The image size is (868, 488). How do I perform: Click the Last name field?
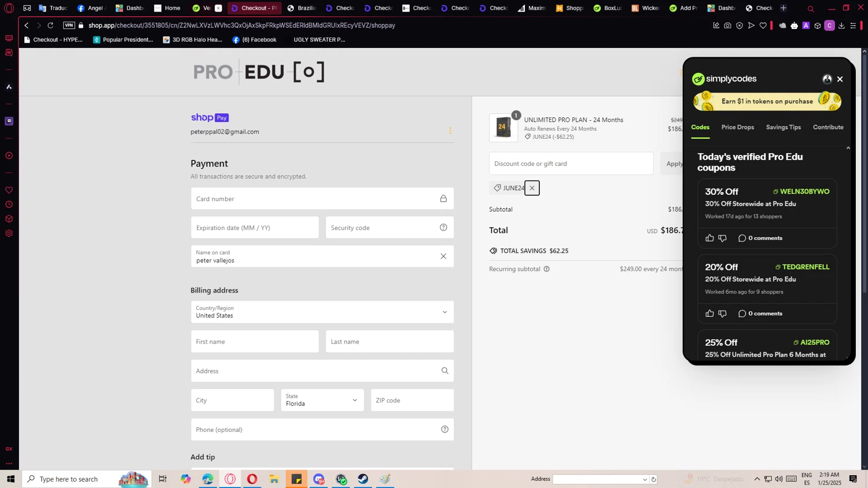(x=389, y=342)
